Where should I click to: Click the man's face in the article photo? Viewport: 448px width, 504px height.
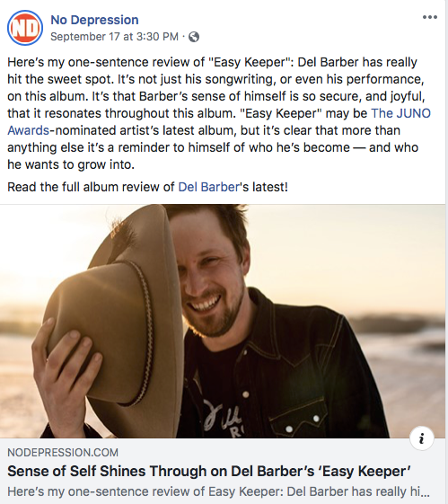pos(209,277)
